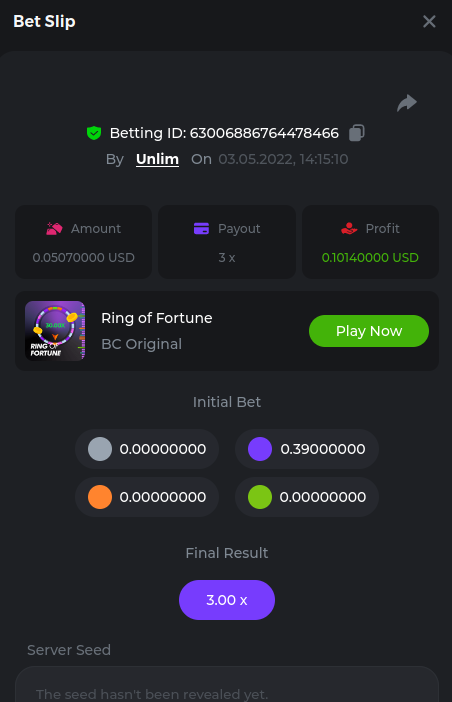Screen dimensions: 452x702
Task: Click the share arrow icon
Action: [407, 103]
